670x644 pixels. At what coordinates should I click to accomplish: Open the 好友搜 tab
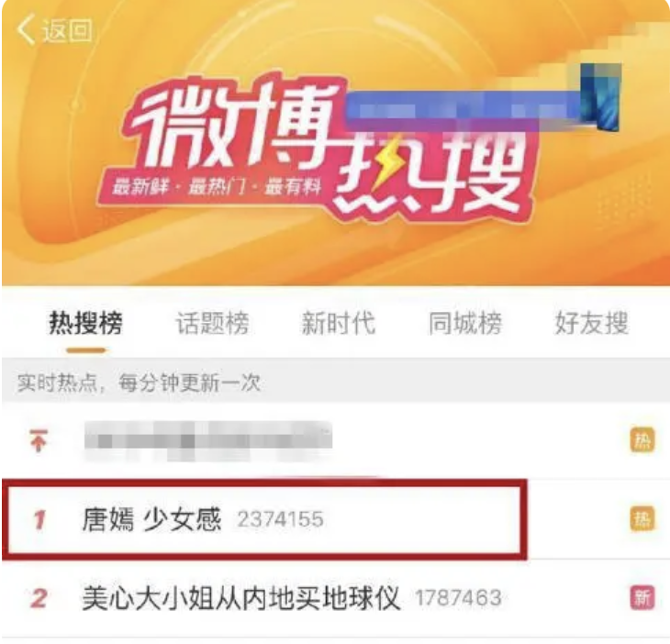coord(592,322)
